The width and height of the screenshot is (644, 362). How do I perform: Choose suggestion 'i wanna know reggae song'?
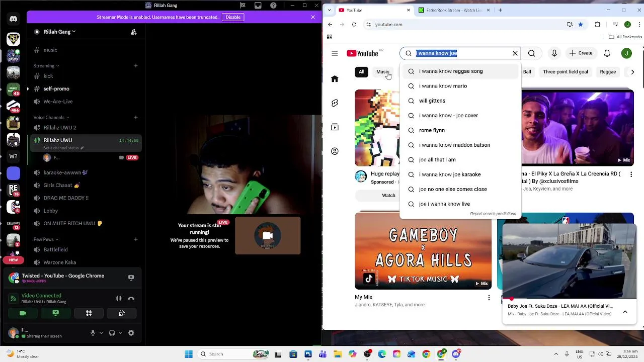tap(460, 71)
